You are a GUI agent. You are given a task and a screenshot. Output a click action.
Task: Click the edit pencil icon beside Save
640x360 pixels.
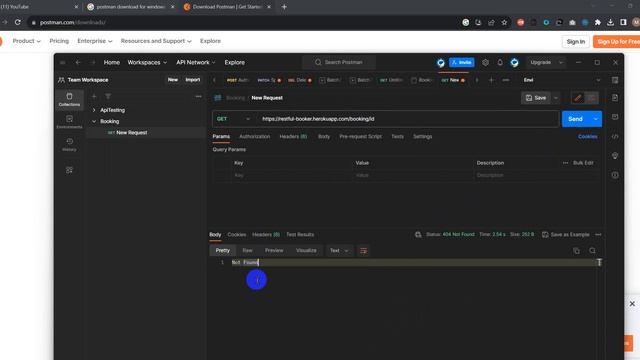point(578,98)
